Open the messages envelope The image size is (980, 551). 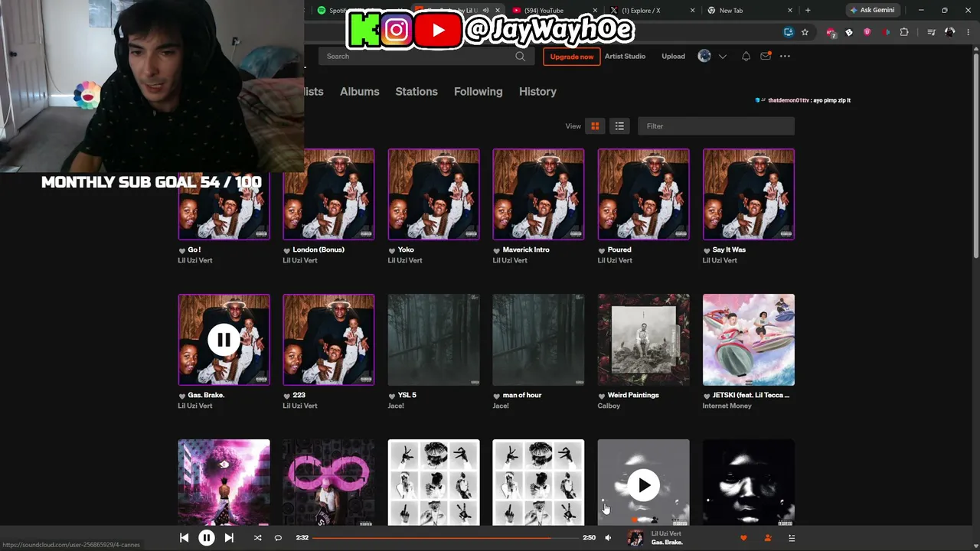tap(766, 57)
